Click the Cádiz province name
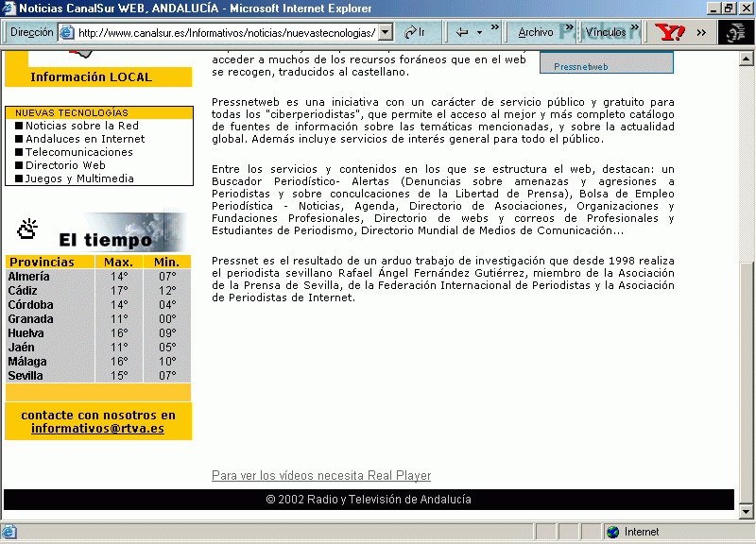The width and height of the screenshot is (756, 544). click(x=23, y=291)
